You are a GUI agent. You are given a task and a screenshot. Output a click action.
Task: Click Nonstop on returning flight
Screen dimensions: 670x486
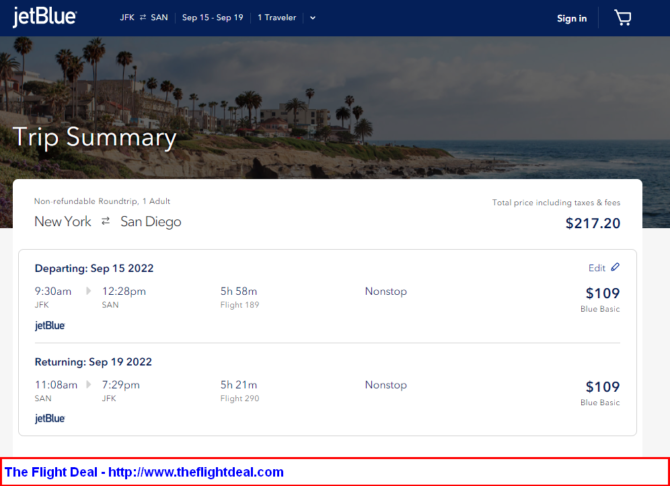pyautogui.click(x=386, y=385)
